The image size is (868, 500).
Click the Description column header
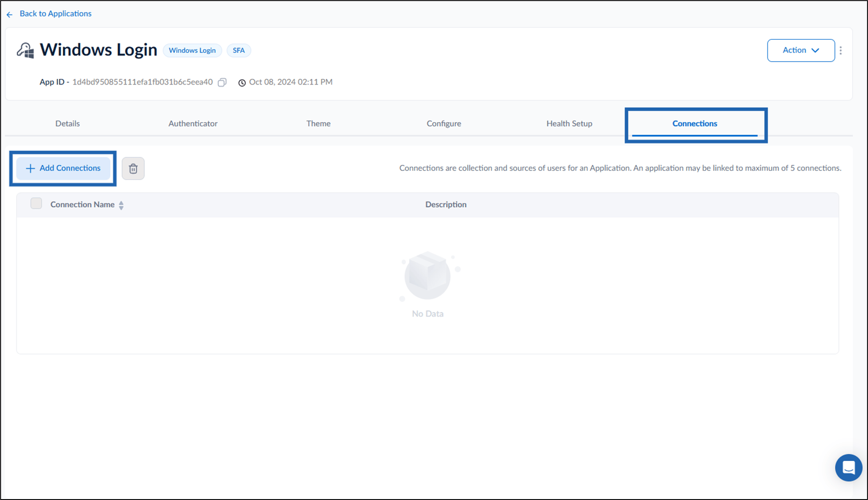point(446,205)
